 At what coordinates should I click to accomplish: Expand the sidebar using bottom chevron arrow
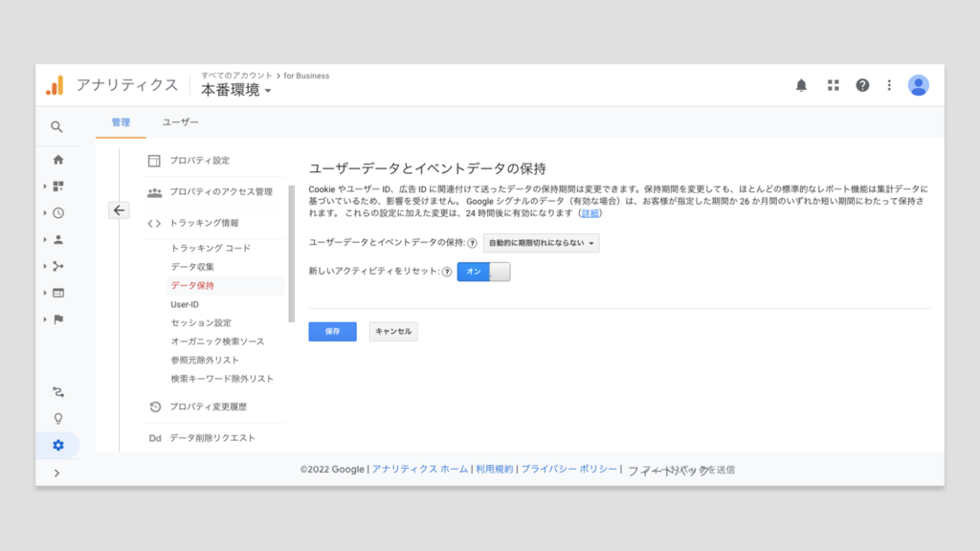57,473
